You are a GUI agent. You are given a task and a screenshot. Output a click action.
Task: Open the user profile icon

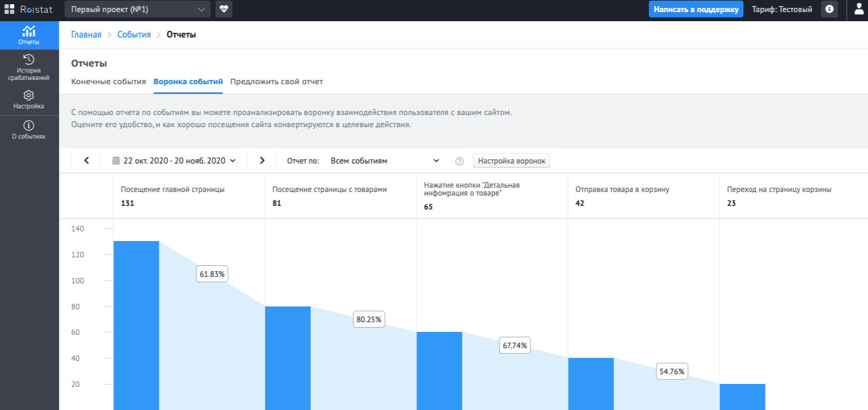[x=859, y=9]
